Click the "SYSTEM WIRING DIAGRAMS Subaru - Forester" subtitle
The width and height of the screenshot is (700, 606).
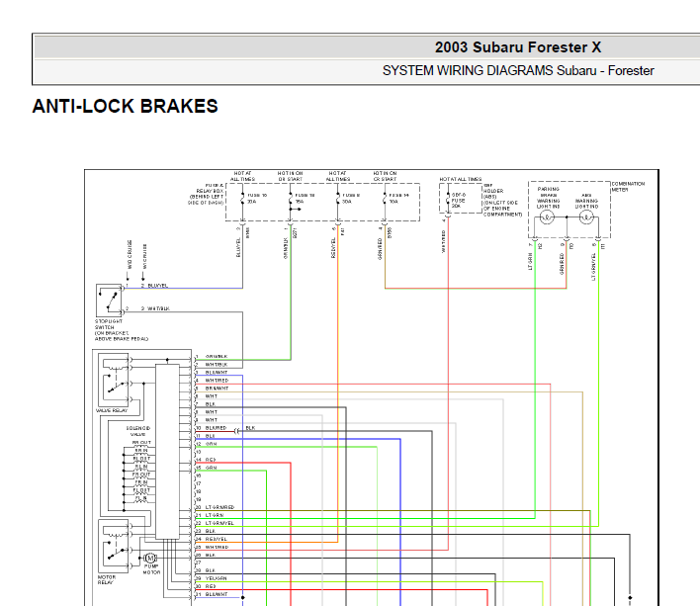[518, 70]
